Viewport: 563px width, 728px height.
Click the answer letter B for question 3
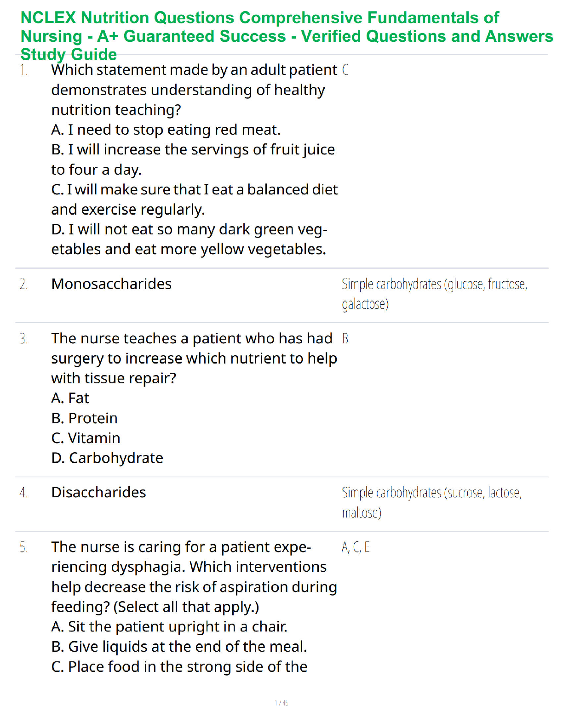coord(345,339)
